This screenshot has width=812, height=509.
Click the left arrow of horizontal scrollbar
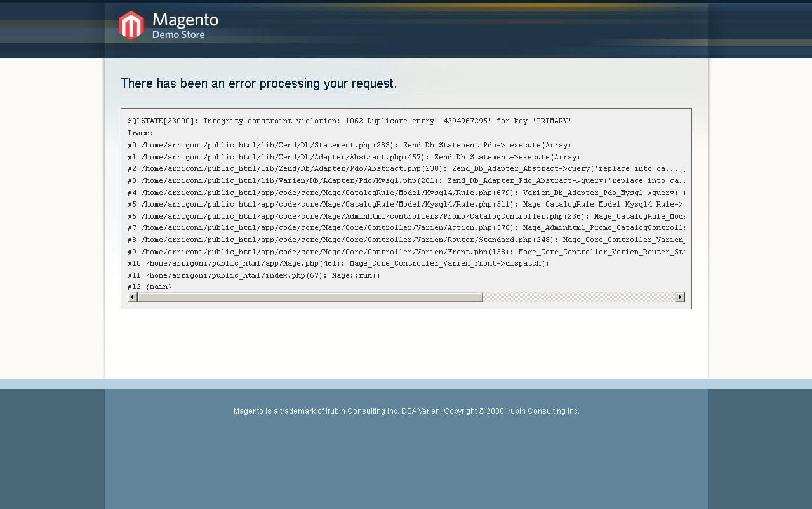coord(133,297)
